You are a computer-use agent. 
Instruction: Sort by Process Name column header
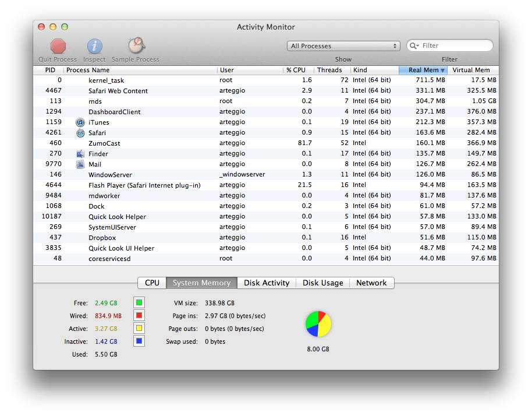tap(140, 70)
